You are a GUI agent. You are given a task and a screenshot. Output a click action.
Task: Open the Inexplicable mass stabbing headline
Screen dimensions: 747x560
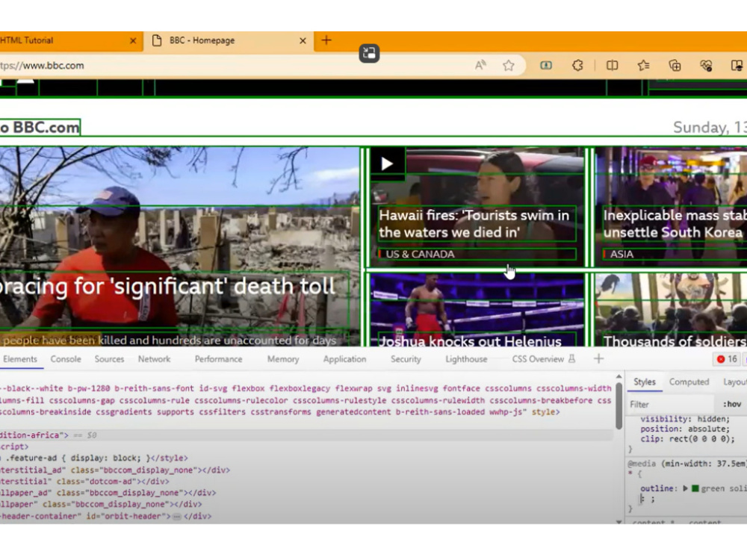675,223
